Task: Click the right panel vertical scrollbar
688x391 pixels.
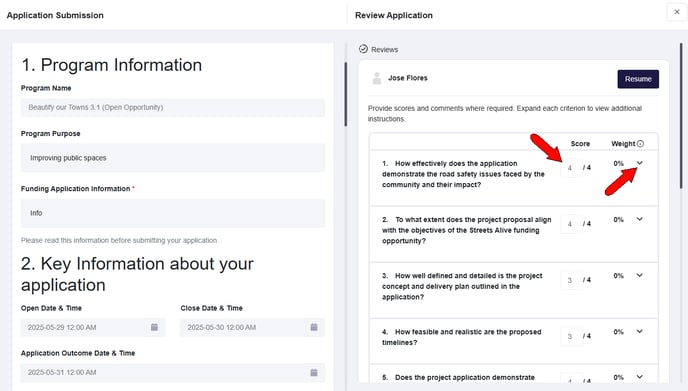Action: [x=681, y=116]
